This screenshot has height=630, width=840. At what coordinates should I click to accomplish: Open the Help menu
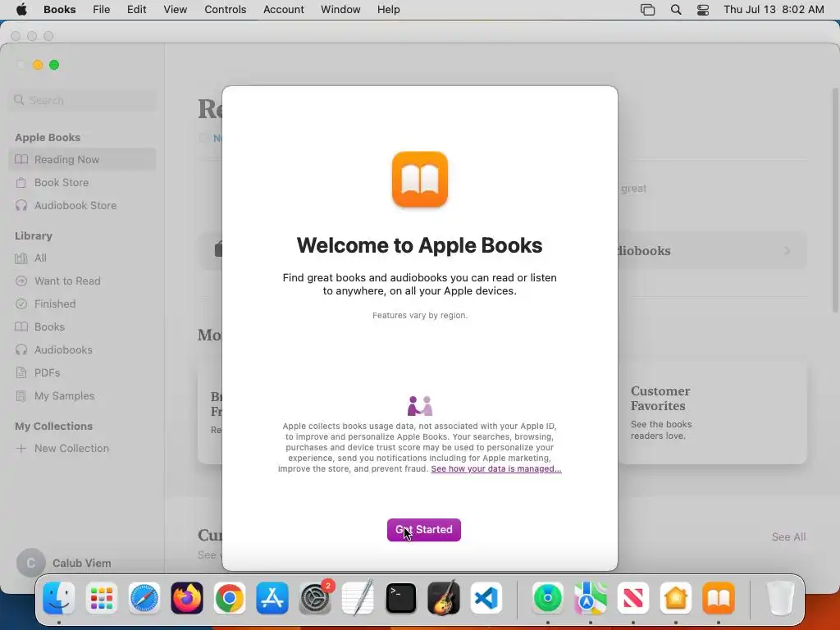click(388, 10)
